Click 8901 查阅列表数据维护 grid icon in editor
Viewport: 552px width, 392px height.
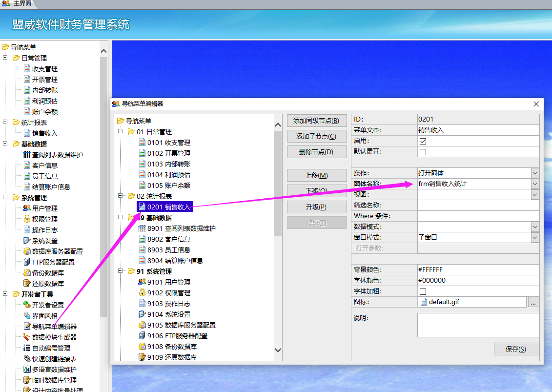[x=142, y=228]
